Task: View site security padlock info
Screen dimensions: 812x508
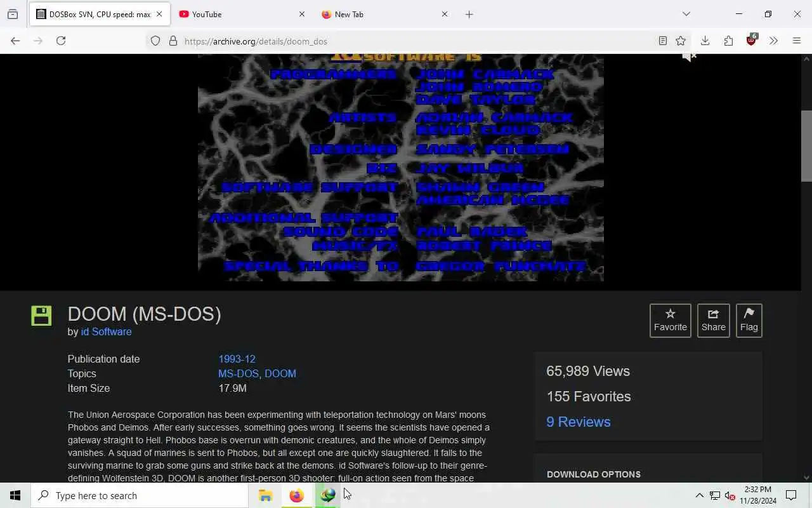Action: 173,41
